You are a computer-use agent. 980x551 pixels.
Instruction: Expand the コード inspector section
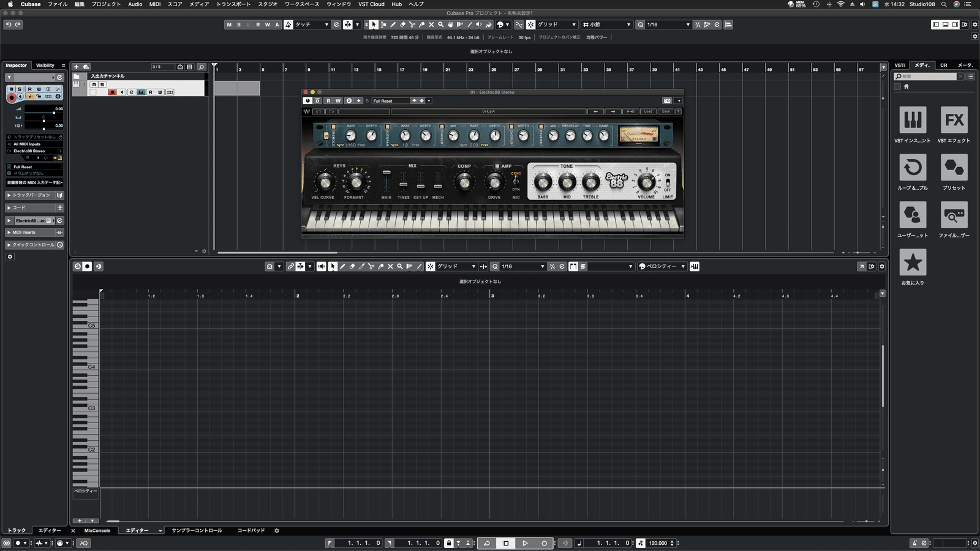34,208
